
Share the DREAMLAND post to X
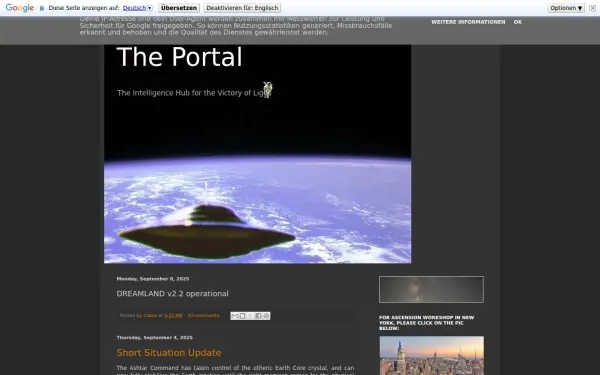click(x=250, y=316)
